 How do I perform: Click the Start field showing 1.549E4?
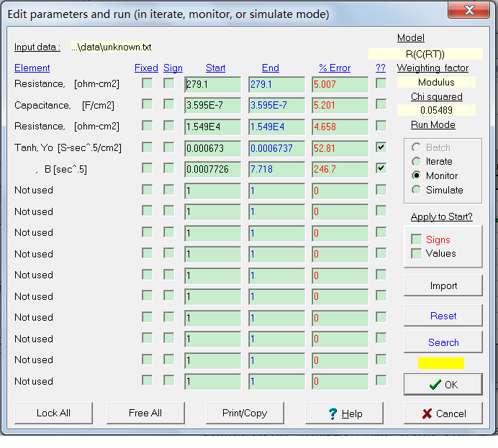point(212,127)
